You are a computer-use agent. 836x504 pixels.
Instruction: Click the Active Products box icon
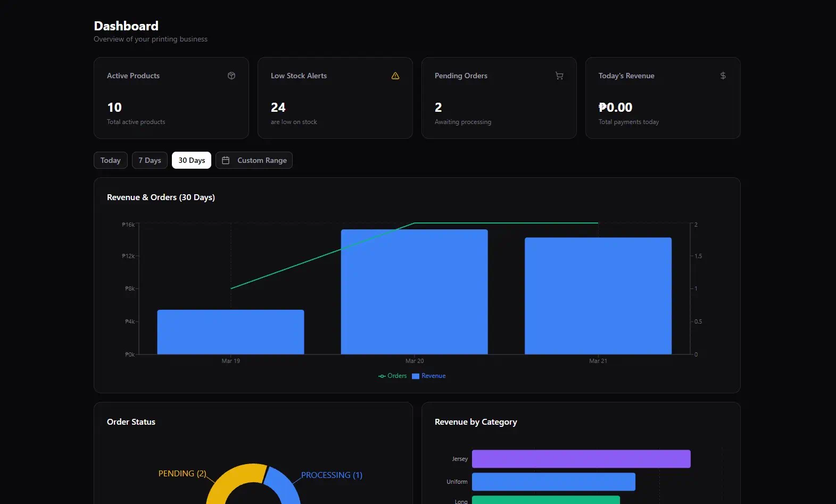pos(231,76)
